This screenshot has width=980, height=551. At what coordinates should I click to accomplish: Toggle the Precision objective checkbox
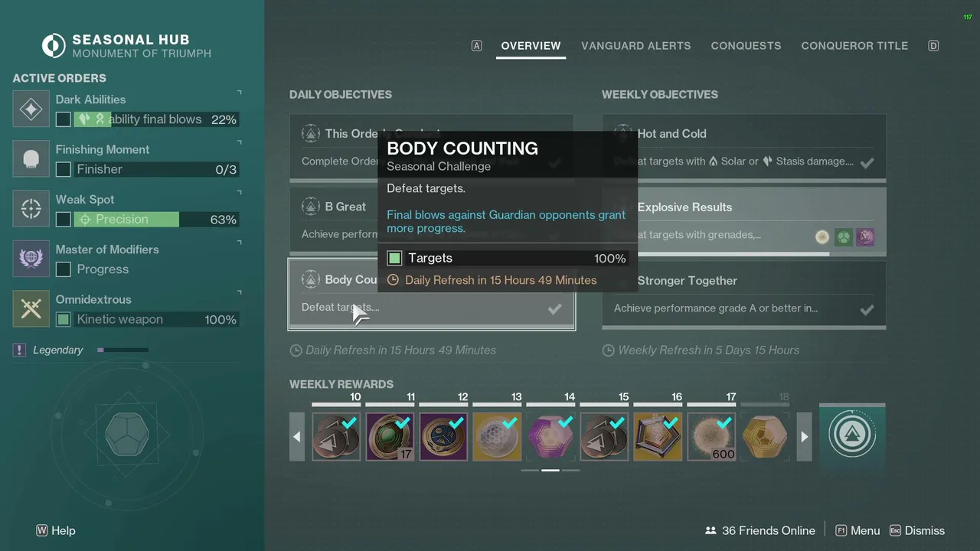pyautogui.click(x=64, y=220)
